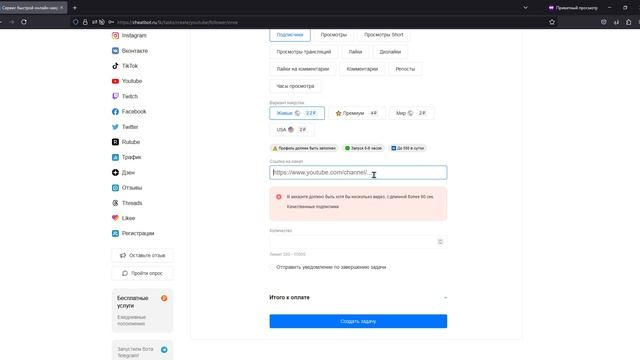Select the TikTok icon in sidebar
The width and height of the screenshot is (640, 360).
click(116, 66)
